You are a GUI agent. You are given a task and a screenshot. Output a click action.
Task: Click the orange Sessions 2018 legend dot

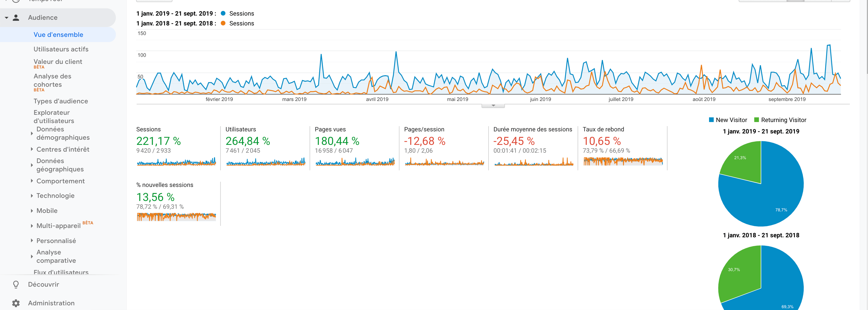(x=223, y=23)
